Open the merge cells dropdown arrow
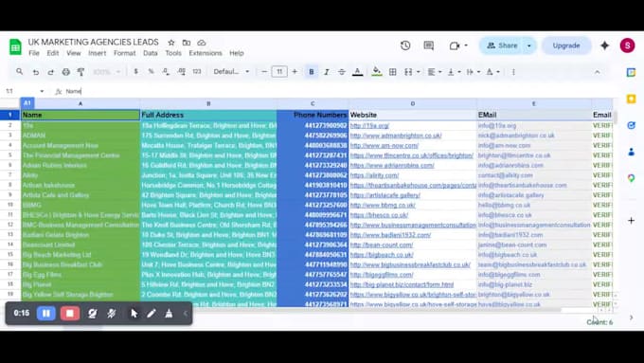This screenshot has height=363, width=644. [419, 72]
